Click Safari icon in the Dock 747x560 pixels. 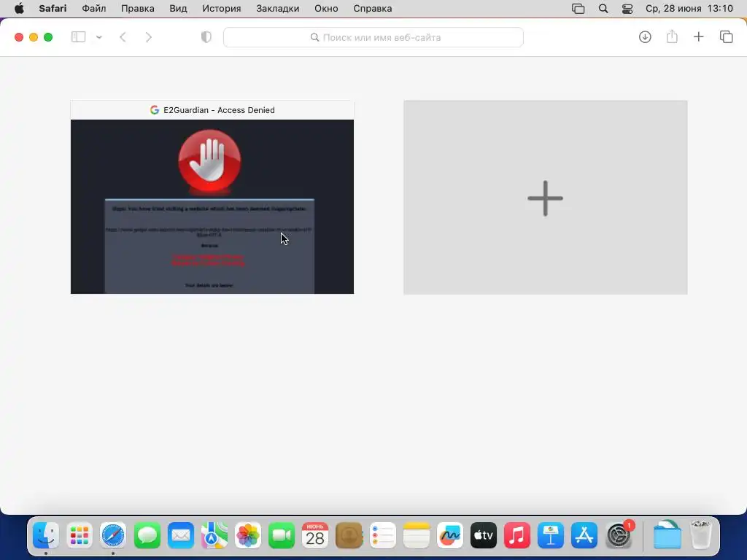113,536
